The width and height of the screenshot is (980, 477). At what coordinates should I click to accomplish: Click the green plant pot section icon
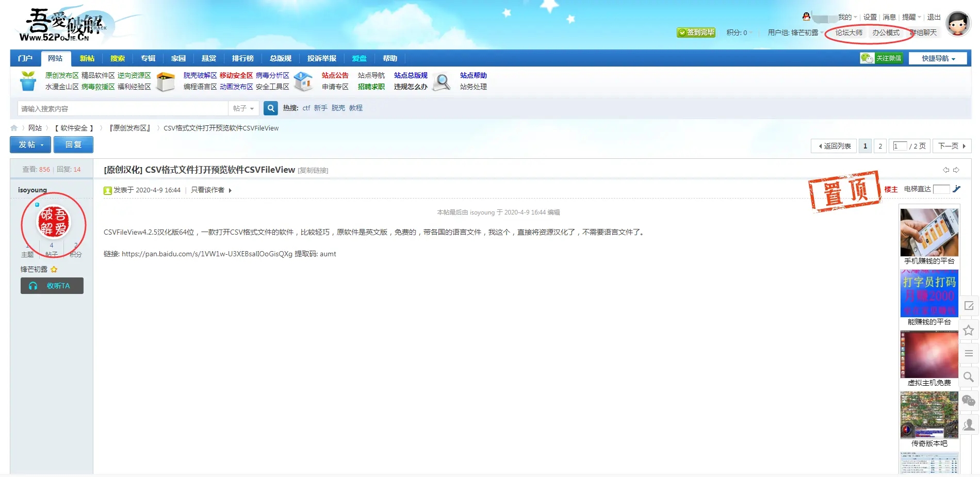tap(28, 81)
